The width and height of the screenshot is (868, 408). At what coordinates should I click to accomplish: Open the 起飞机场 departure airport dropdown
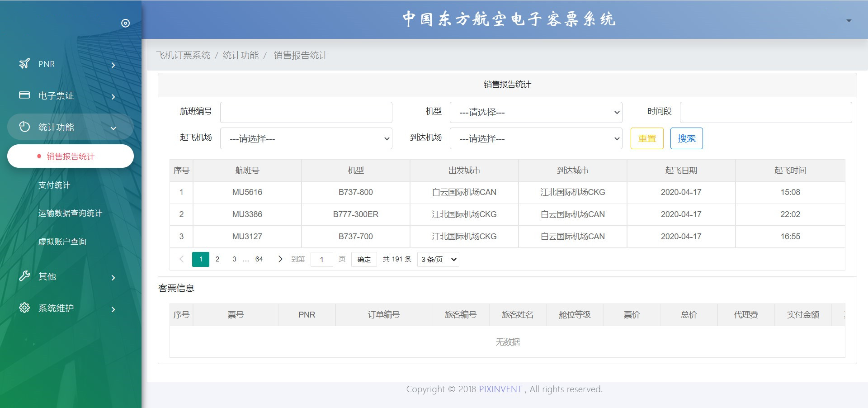click(306, 138)
